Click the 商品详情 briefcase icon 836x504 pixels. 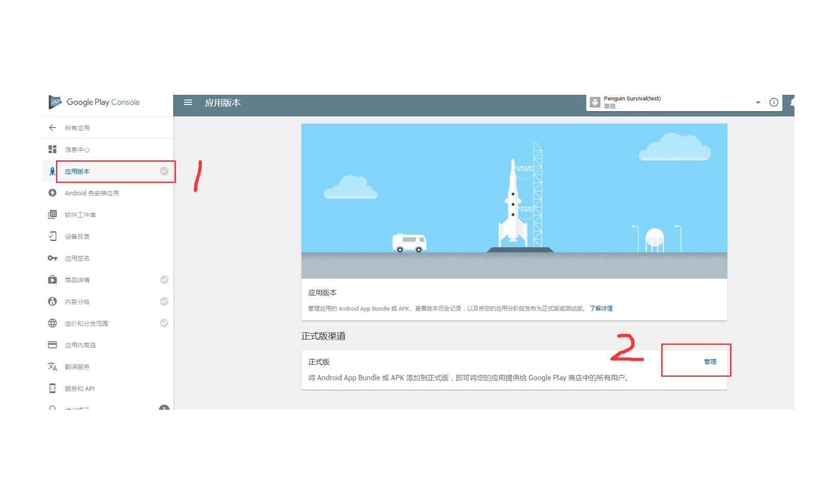[x=52, y=280]
